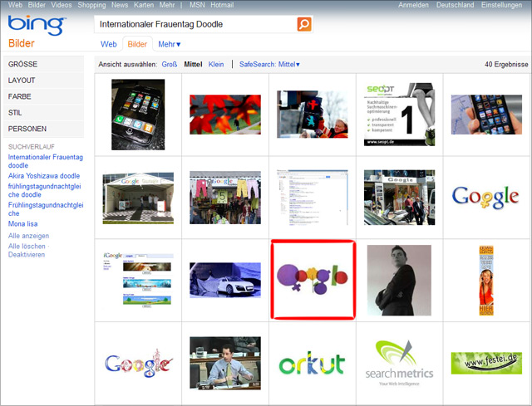Click Alle anzeigen in search history

pyautogui.click(x=28, y=236)
